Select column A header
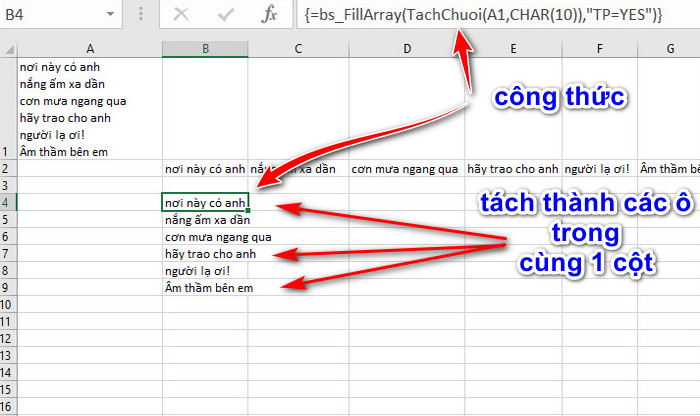The height and width of the screenshot is (416, 700). [x=90, y=49]
